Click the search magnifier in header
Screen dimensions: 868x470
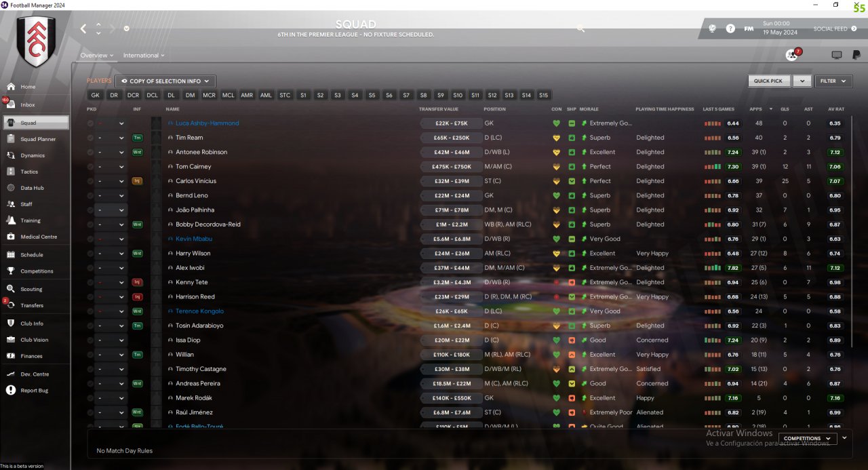(580, 28)
